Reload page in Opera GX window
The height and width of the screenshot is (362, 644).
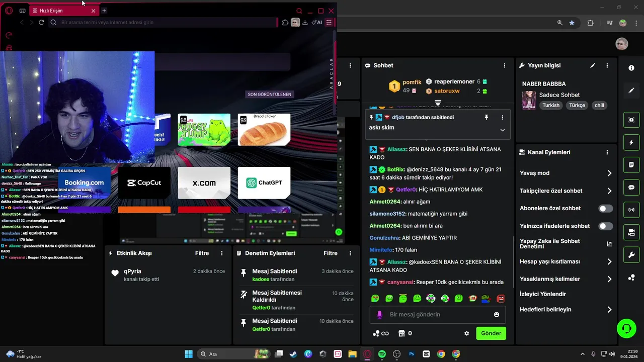click(x=41, y=22)
